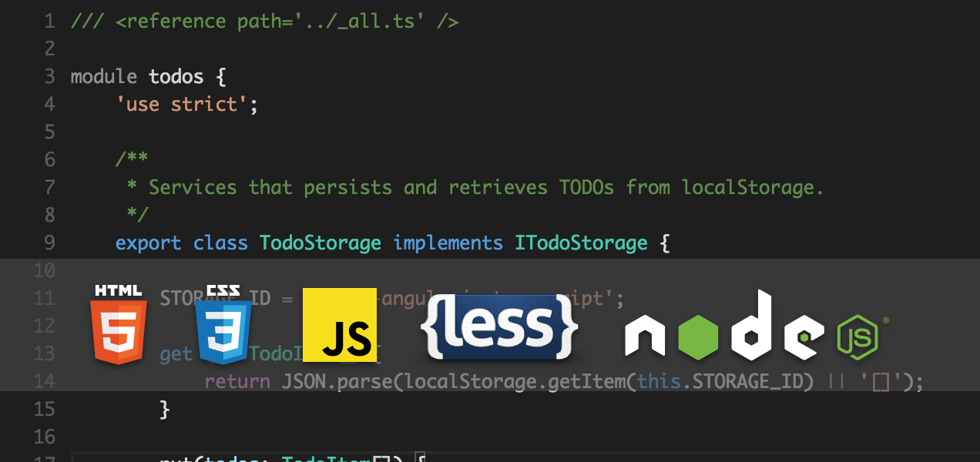This screenshot has width=980, height=462.
Task: Click line number 7 in the gutter
Action: click(x=50, y=187)
